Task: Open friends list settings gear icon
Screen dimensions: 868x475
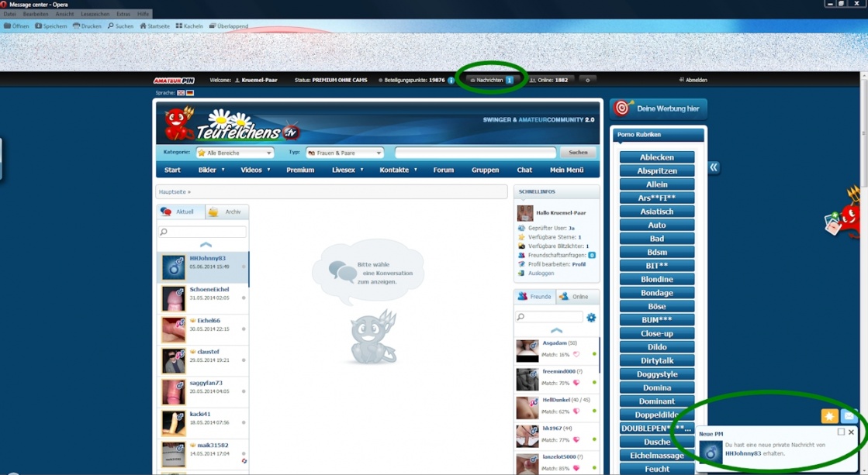Action: [591, 318]
